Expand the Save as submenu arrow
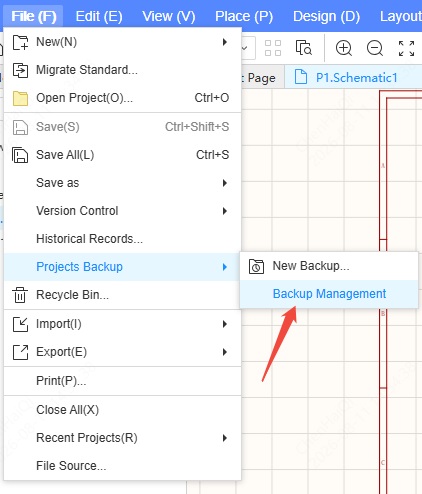422x494 pixels. point(225,183)
